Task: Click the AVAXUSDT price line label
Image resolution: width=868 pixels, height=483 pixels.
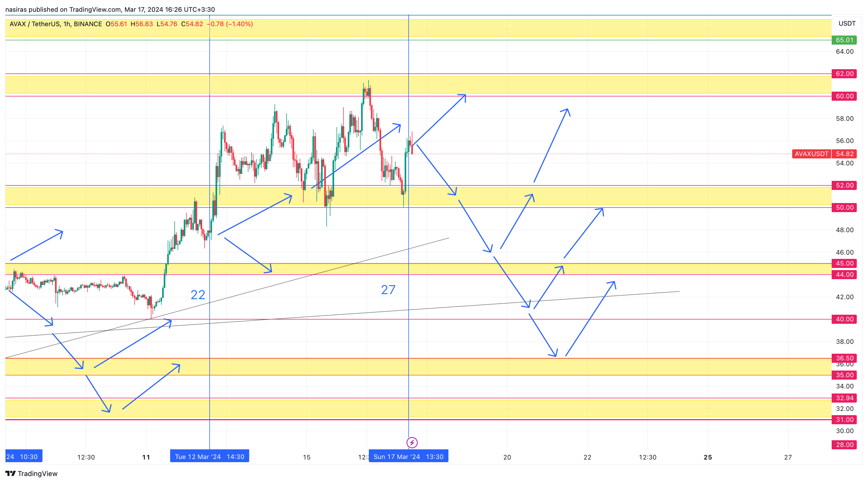Action: point(811,154)
